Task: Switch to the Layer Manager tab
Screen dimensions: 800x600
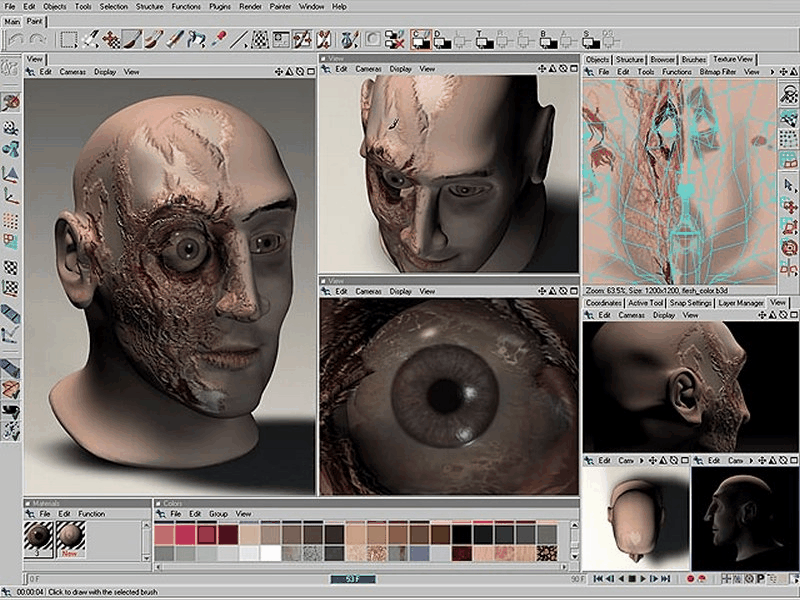Action: 741,303
